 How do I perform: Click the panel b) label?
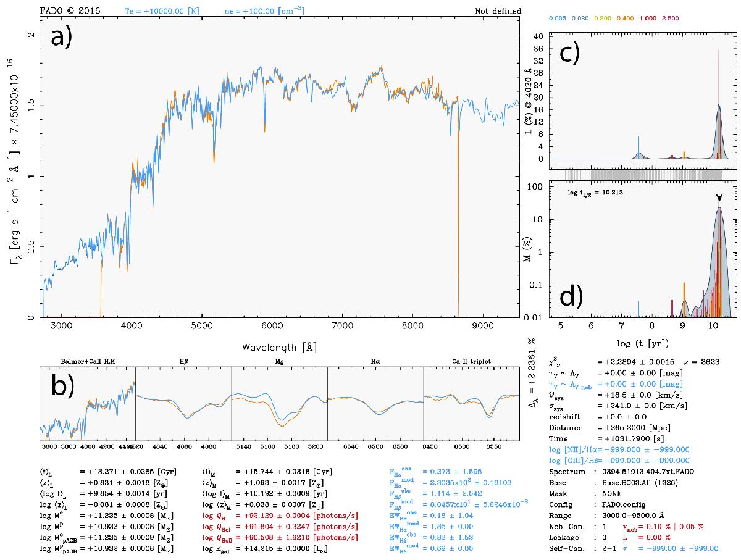point(62,386)
